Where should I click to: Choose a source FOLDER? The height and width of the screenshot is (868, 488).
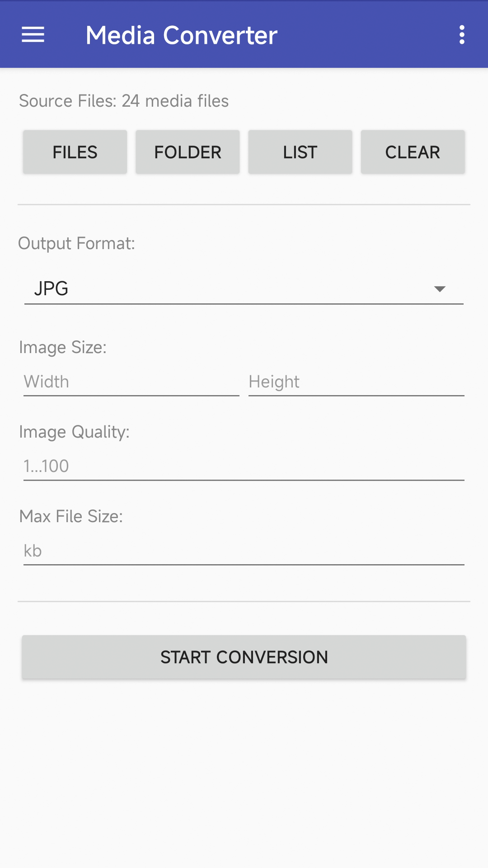188,152
